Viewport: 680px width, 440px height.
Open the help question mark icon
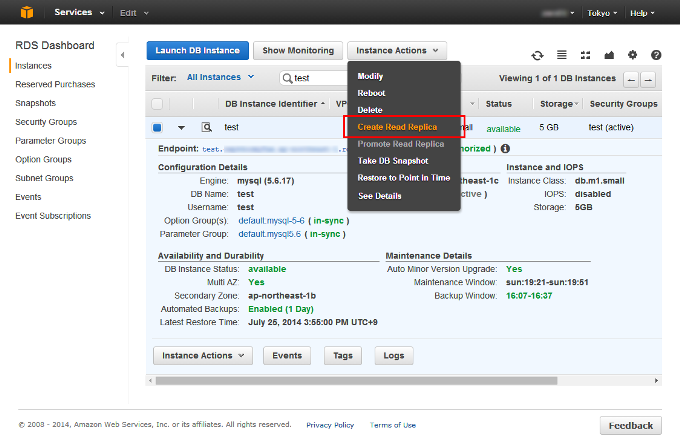[656, 55]
